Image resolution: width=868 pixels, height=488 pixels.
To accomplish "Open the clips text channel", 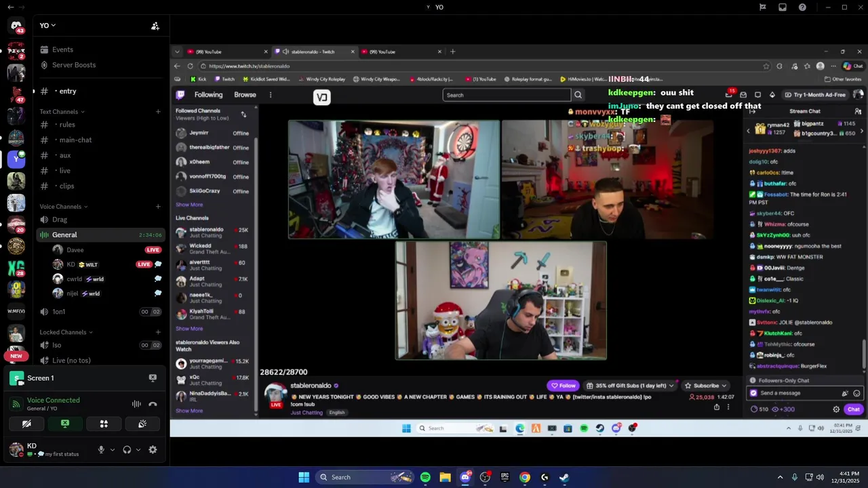I will (100, 186).
